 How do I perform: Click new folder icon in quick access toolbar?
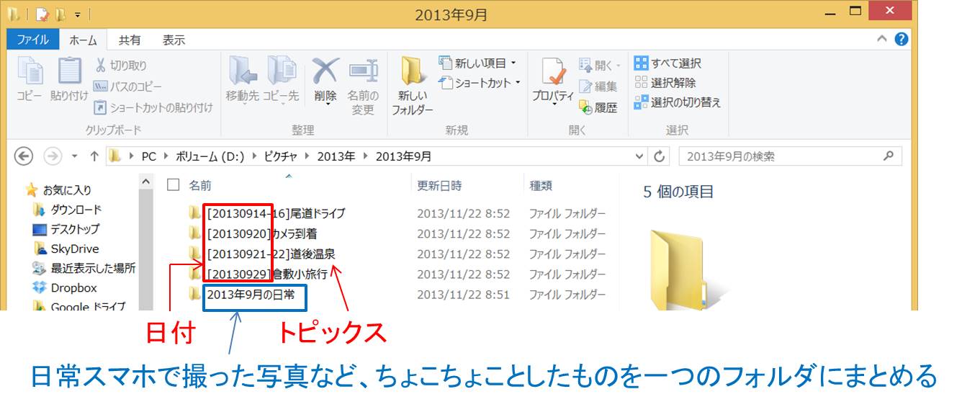point(60,14)
